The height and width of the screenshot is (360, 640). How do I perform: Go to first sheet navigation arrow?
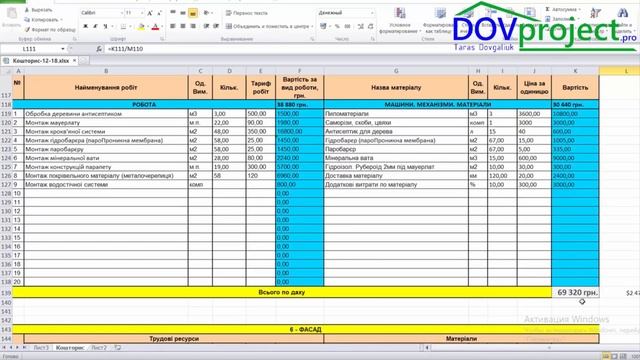4,348
